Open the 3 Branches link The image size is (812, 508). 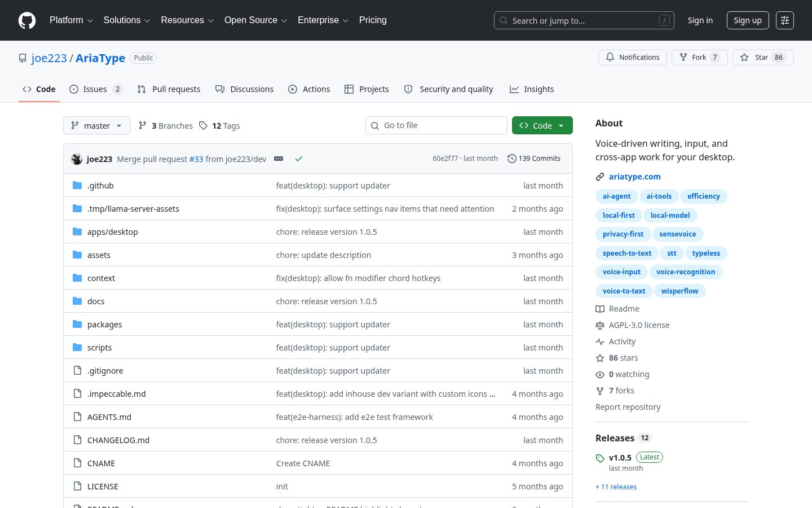point(166,125)
